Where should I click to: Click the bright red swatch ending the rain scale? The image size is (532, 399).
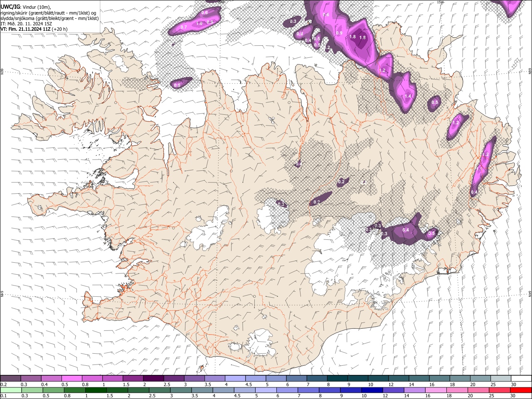521,390
